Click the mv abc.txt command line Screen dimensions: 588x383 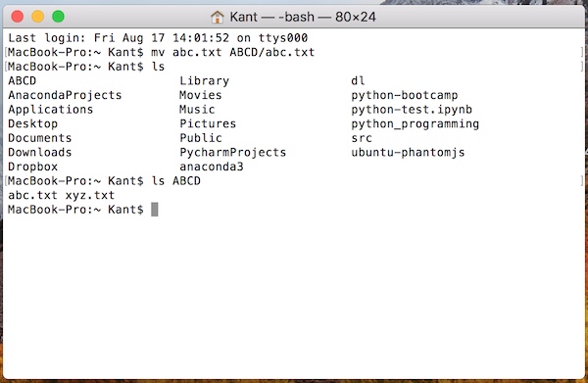coord(162,52)
